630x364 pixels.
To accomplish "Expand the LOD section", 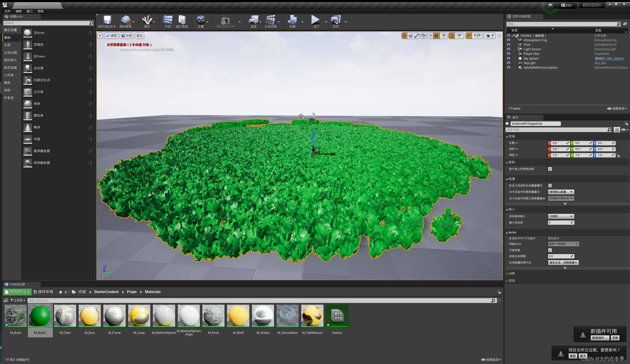I will tap(511, 274).
